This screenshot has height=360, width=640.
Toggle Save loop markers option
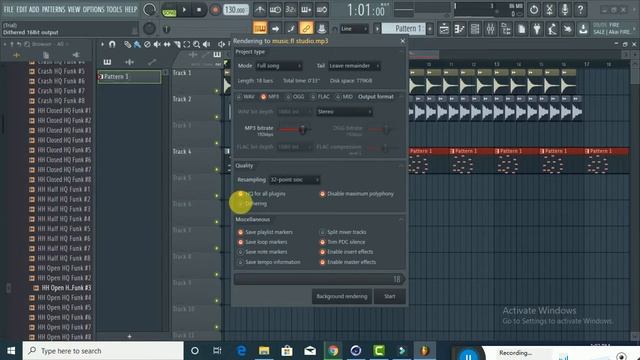[x=262, y=242]
